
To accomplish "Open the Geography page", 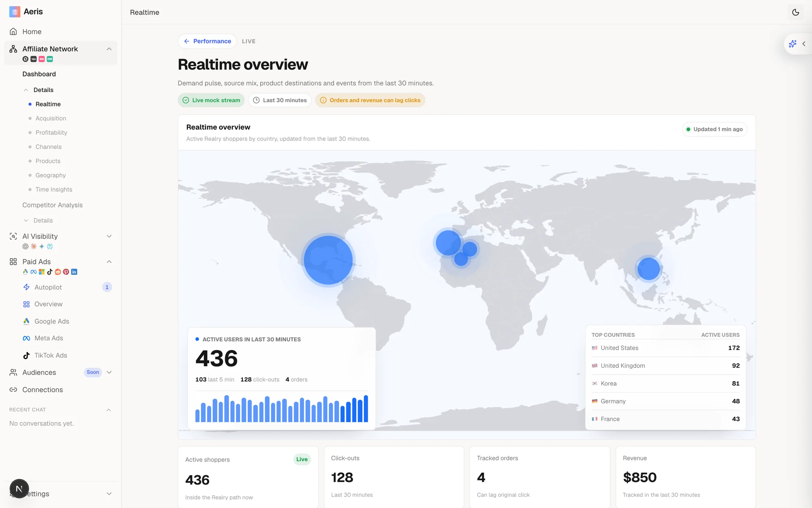I will [50, 175].
